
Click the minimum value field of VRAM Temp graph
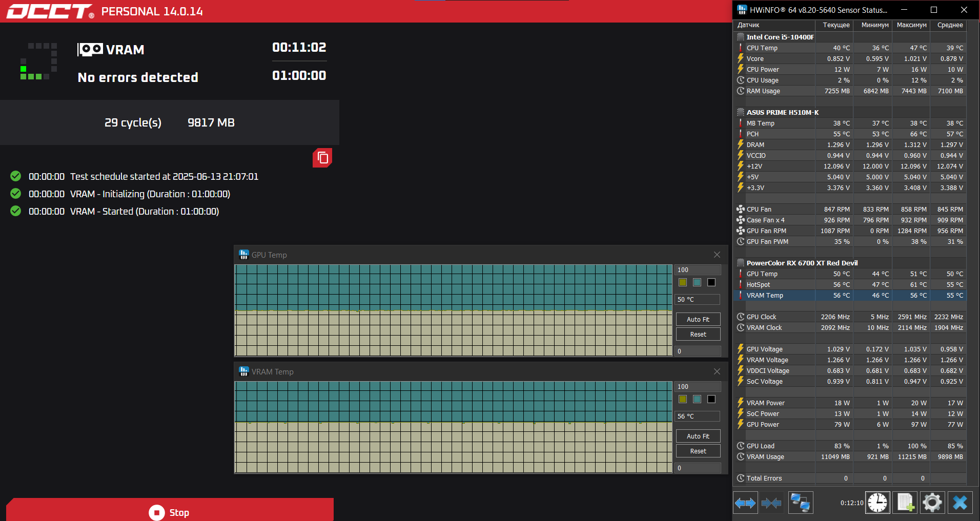698,468
